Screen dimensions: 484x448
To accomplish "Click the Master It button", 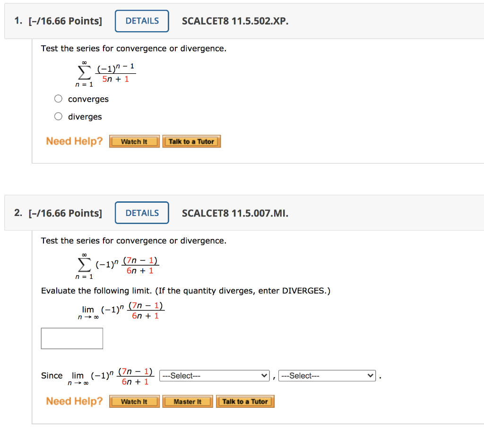I will pos(188,401).
